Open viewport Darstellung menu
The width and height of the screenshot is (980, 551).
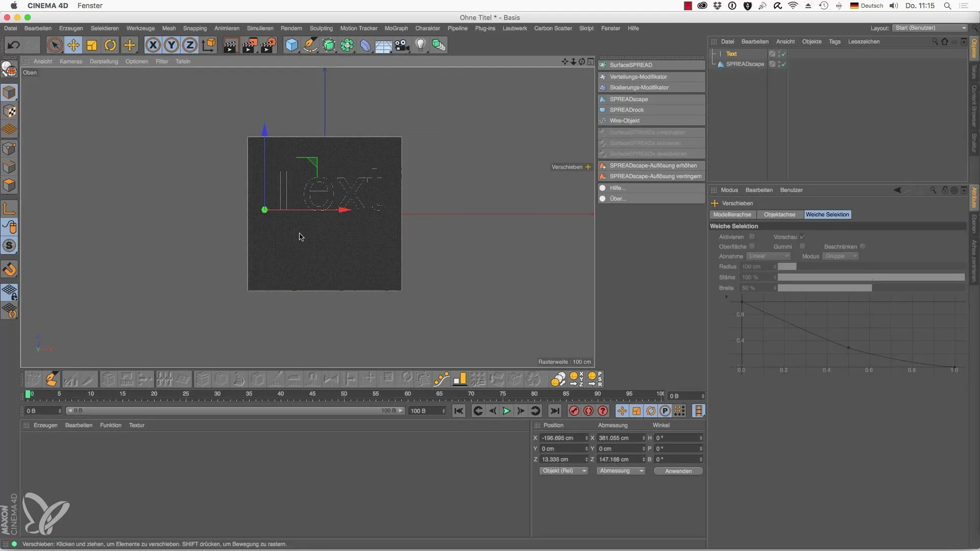[x=104, y=62]
